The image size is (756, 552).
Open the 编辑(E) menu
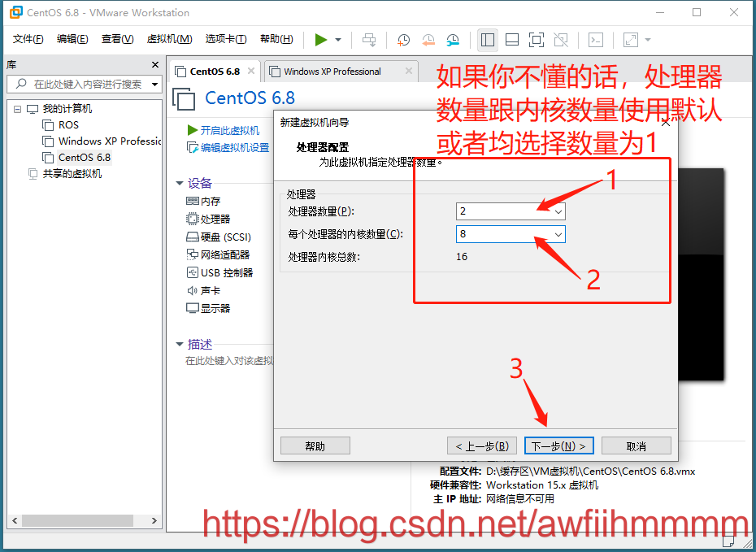(72, 39)
